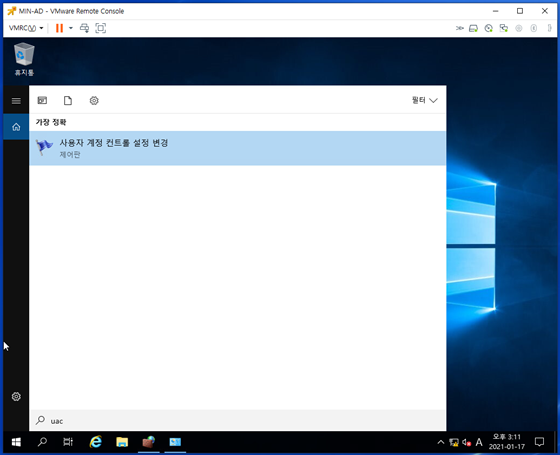Open network status tray icon
This screenshot has height=455, width=560.
point(454,442)
